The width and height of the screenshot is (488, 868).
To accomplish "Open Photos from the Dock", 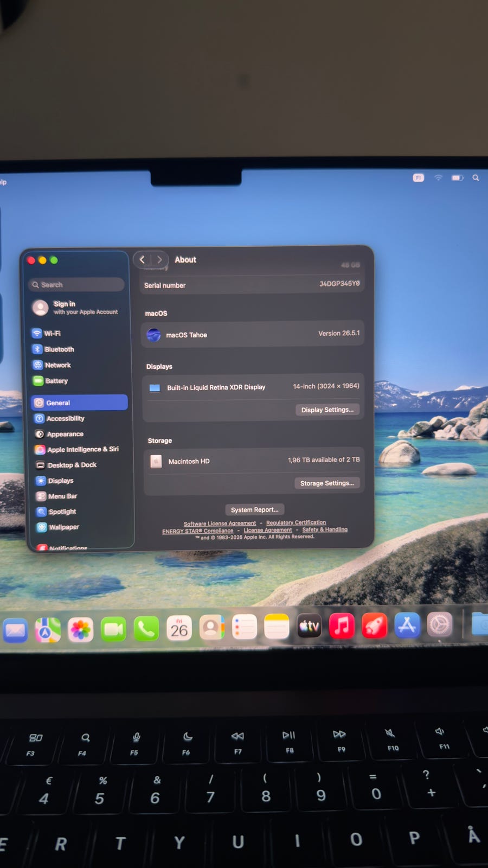I will [x=81, y=630].
